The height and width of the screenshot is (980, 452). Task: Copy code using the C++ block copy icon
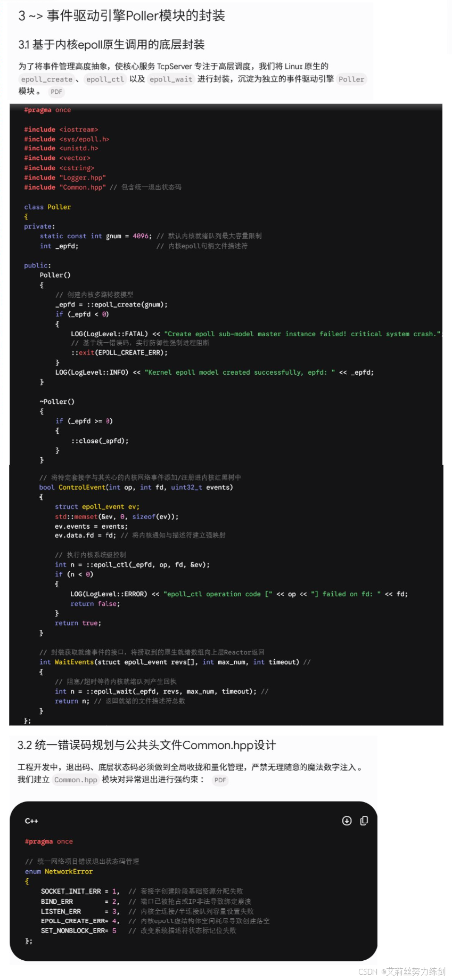coord(364,821)
